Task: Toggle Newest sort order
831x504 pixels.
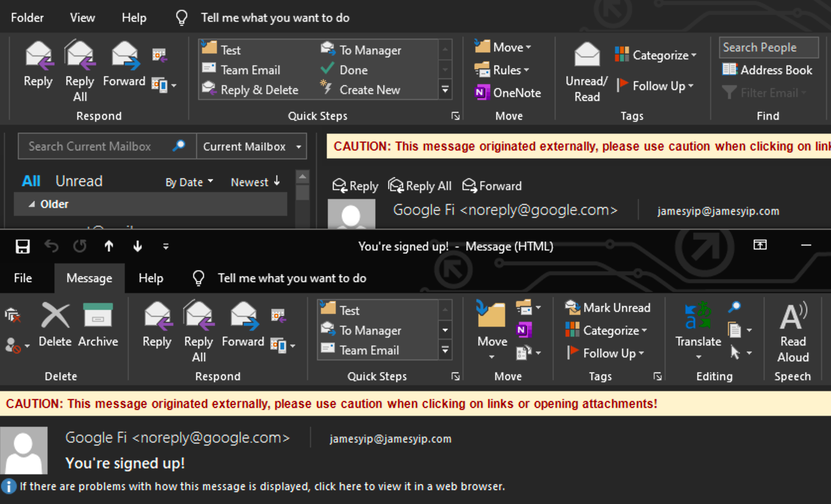Action: coord(256,182)
